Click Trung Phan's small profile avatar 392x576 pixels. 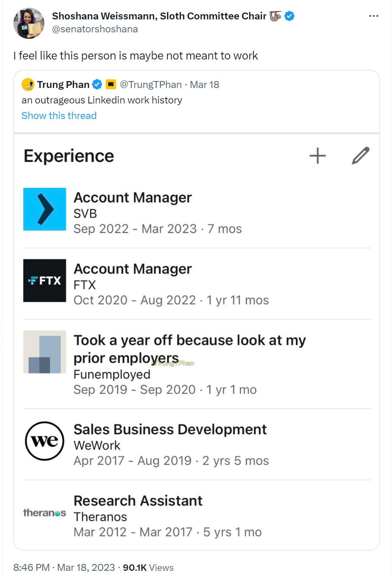[28, 85]
